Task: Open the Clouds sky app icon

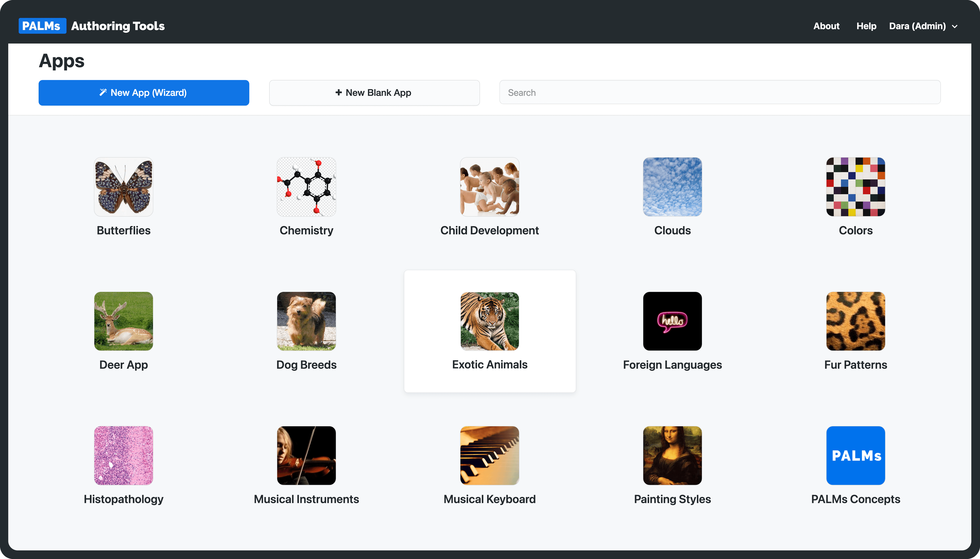Action: (x=672, y=187)
